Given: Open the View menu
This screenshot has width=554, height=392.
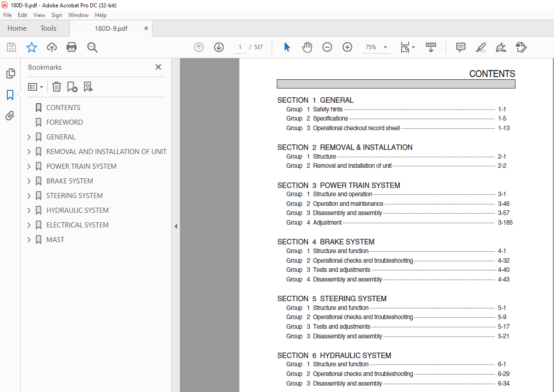Looking at the screenshot, I should pyautogui.click(x=39, y=15).
